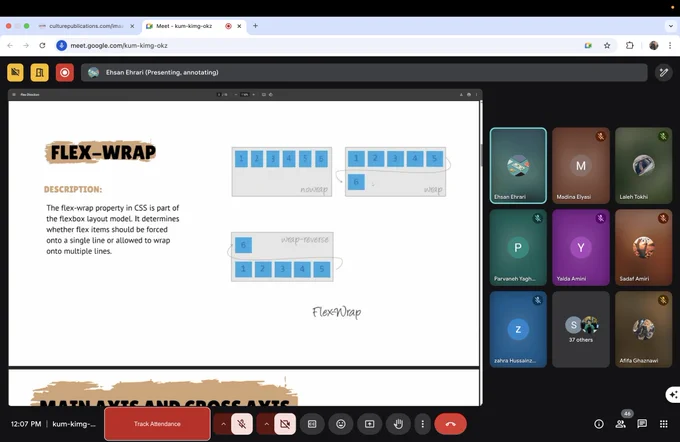Image resolution: width=680 pixels, height=442 pixels.
Task: Select Sadaf Amiri participant tile
Action: click(644, 247)
